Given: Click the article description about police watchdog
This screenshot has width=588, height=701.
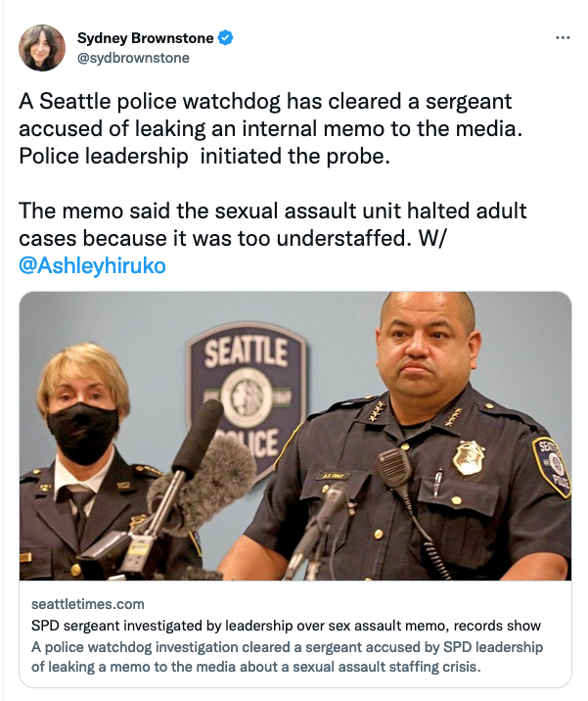Looking at the screenshot, I should (x=287, y=657).
